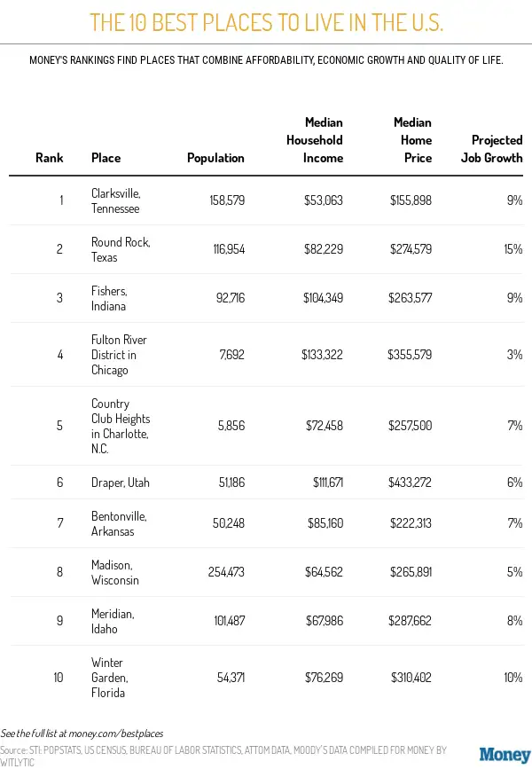Click the Median Home Price header
This screenshot has width=532, height=769.
412,140
